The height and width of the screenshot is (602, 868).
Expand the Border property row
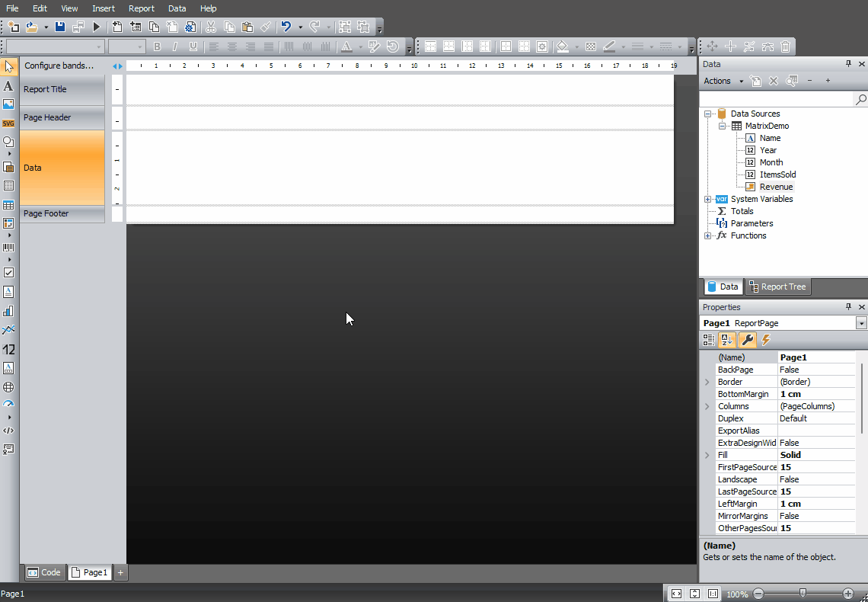click(x=707, y=382)
